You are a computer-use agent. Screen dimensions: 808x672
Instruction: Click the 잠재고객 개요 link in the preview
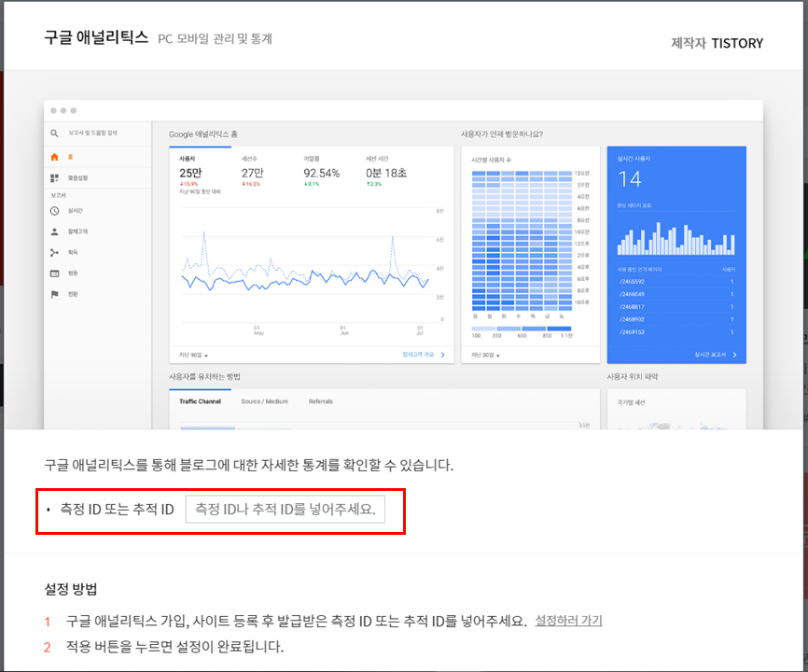click(x=423, y=355)
